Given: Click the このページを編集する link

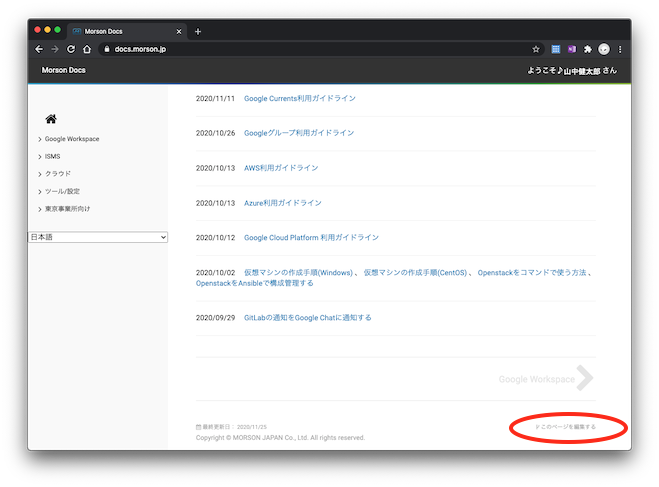Looking at the screenshot, I should click(566, 427).
